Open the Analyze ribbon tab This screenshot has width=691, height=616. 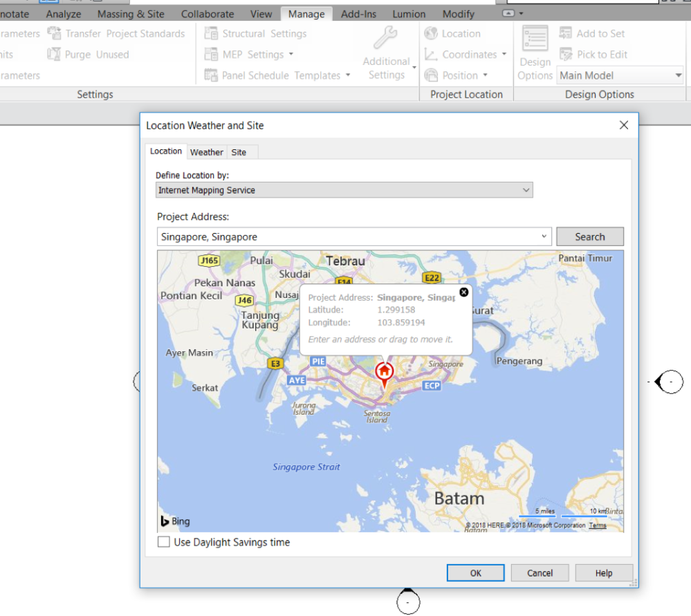point(64,14)
